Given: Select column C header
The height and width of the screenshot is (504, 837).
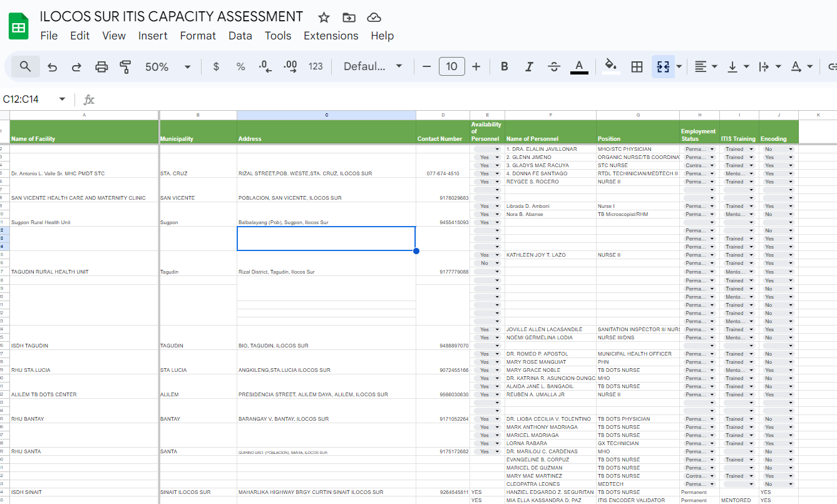Looking at the screenshot, I should point(326,115).
